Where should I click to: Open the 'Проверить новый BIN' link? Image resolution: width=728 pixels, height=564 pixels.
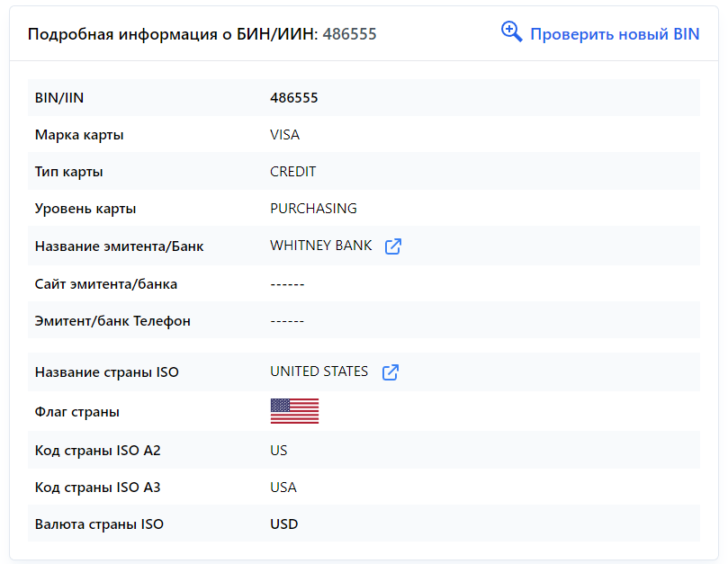click(x=615, y=34)
